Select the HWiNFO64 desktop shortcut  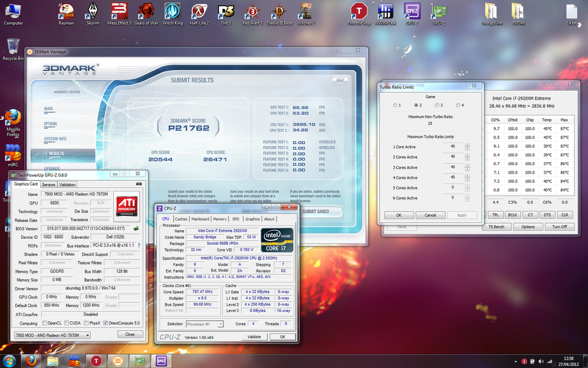[x=385, y=14]
